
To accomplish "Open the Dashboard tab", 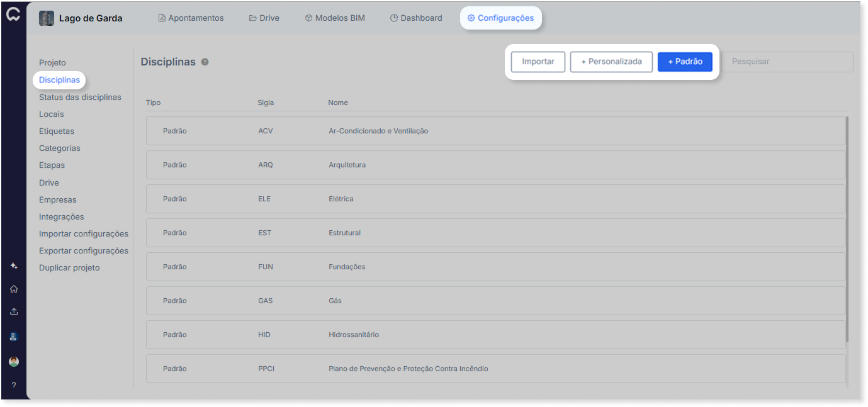I will click(x=416, y=18).
